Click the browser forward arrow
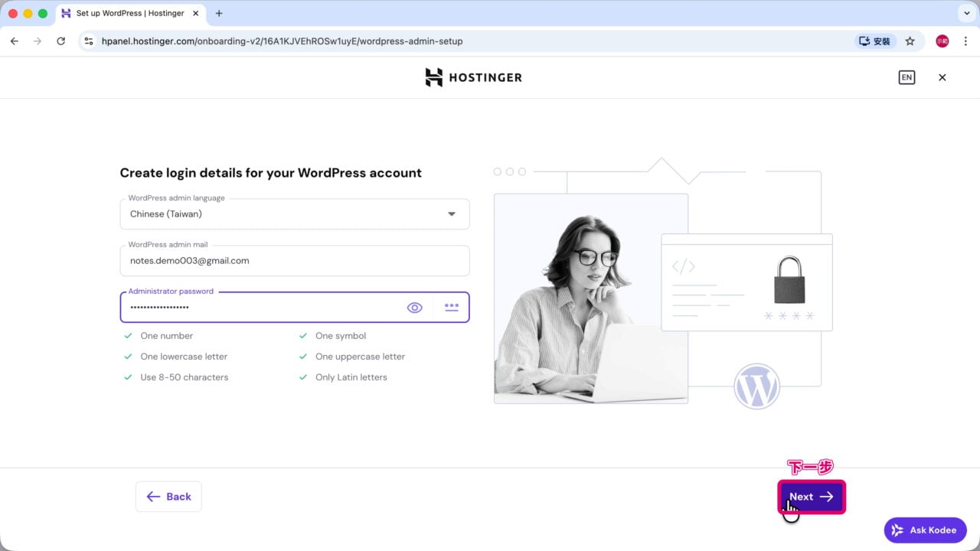 pyautogui.click(x=38, y=41)
